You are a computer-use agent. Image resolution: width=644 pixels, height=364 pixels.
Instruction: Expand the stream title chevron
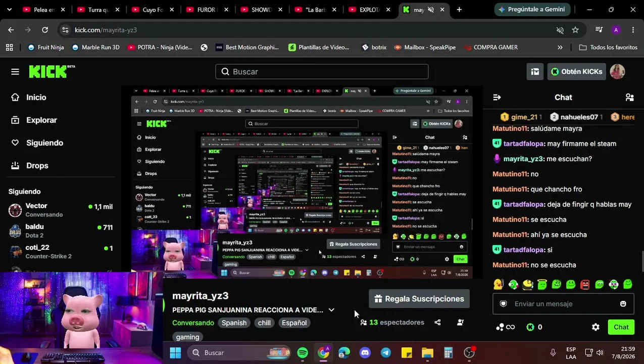(331, 310)
